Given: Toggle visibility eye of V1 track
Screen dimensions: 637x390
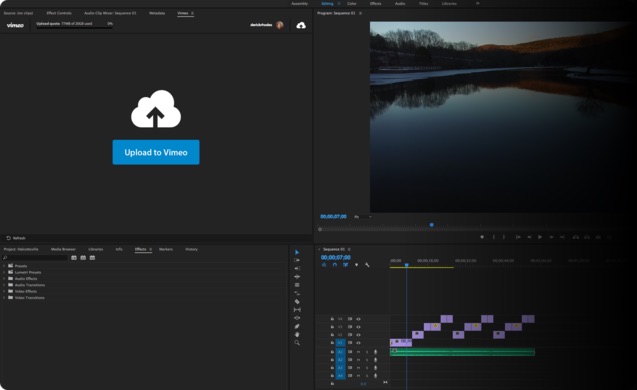Looking at the screenshot, I should (358, 343).
